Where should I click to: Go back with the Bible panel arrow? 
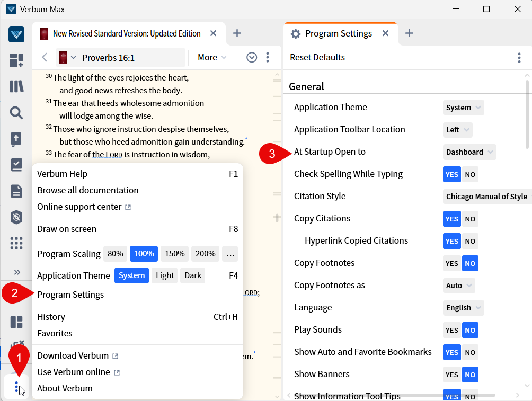(45, 57)
